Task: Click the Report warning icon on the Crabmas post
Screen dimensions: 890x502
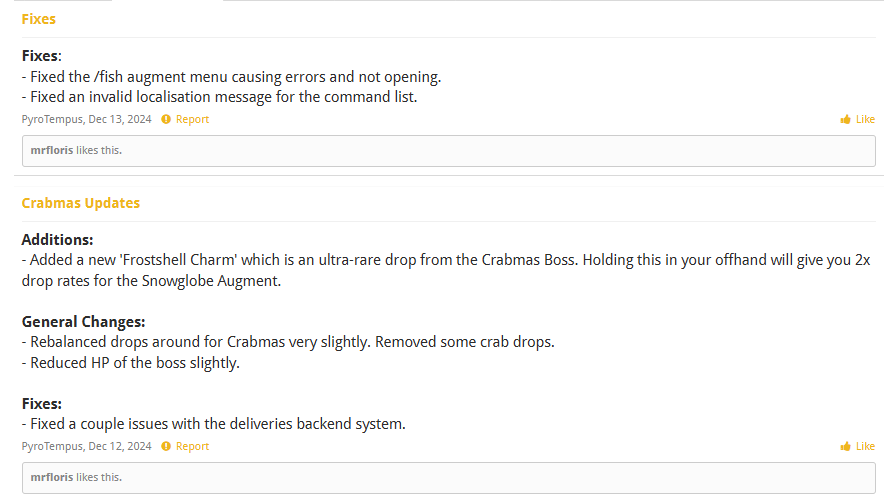Action: (x=166, y=447)
